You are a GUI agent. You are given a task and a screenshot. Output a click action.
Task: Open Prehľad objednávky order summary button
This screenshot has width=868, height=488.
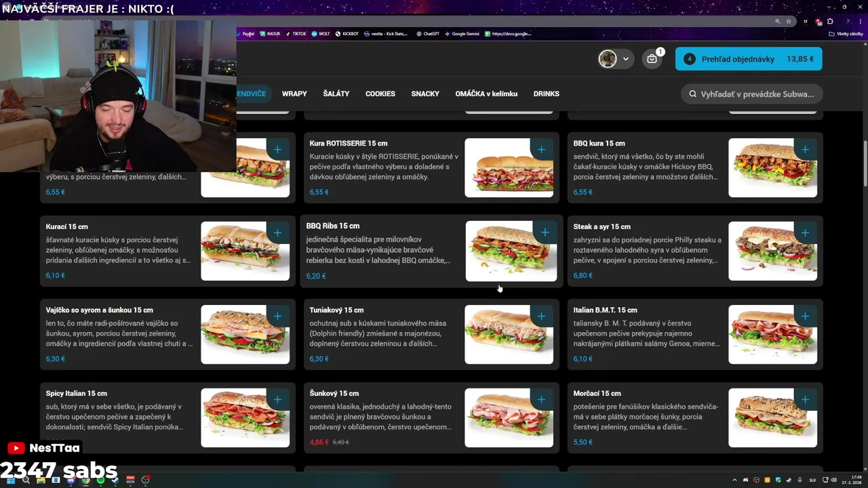[x=749, y=59]
